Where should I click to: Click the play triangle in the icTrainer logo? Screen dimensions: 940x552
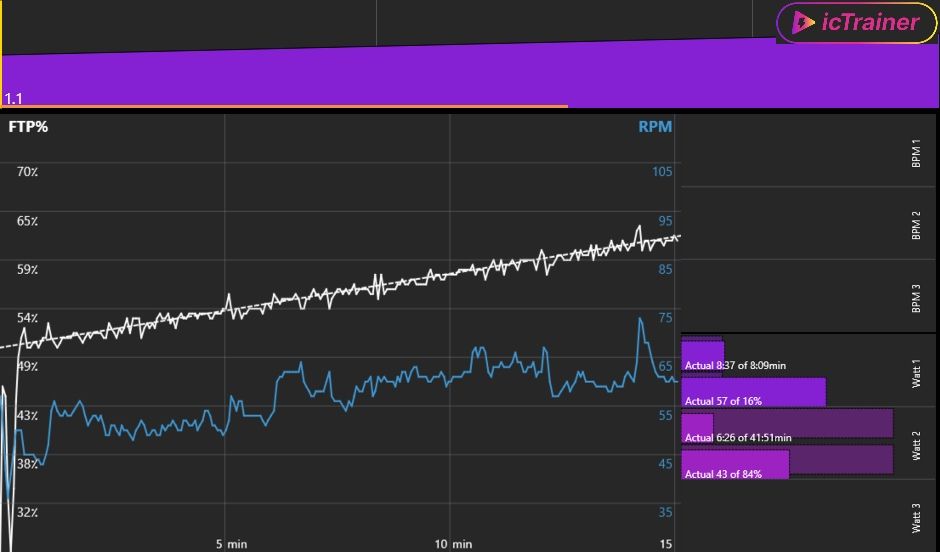[802, 23]
